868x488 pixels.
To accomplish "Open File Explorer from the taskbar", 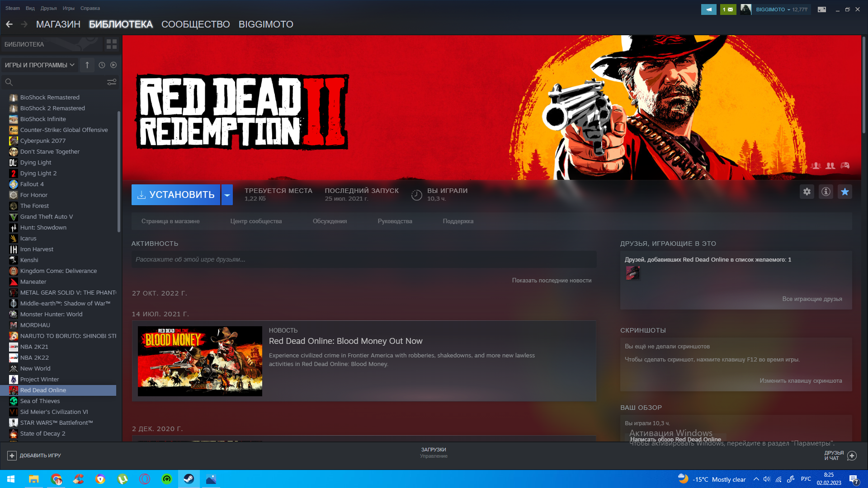I will [33, 479].
